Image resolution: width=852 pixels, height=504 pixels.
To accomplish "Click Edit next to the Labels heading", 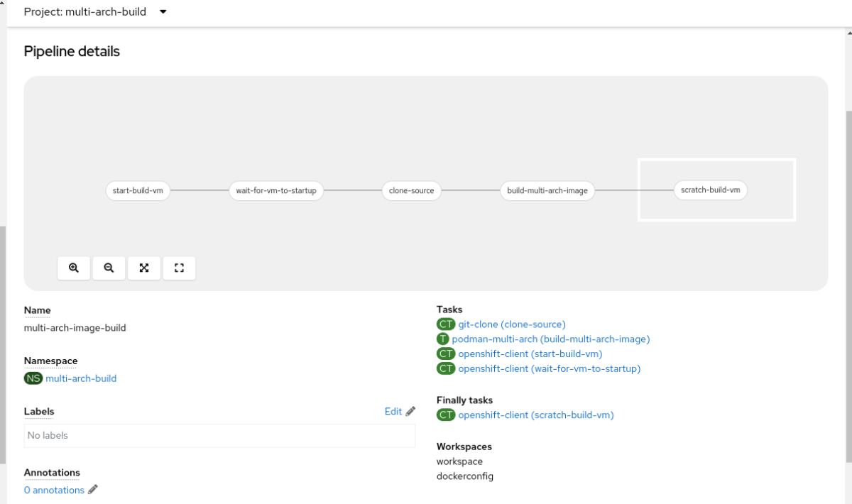I will [393, 411].
